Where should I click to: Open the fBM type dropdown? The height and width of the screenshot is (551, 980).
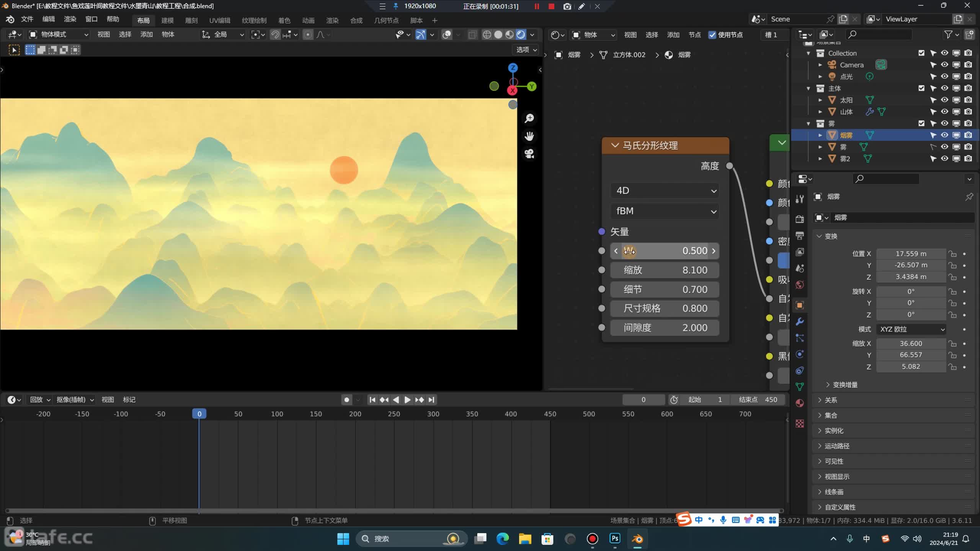(665, 211)
